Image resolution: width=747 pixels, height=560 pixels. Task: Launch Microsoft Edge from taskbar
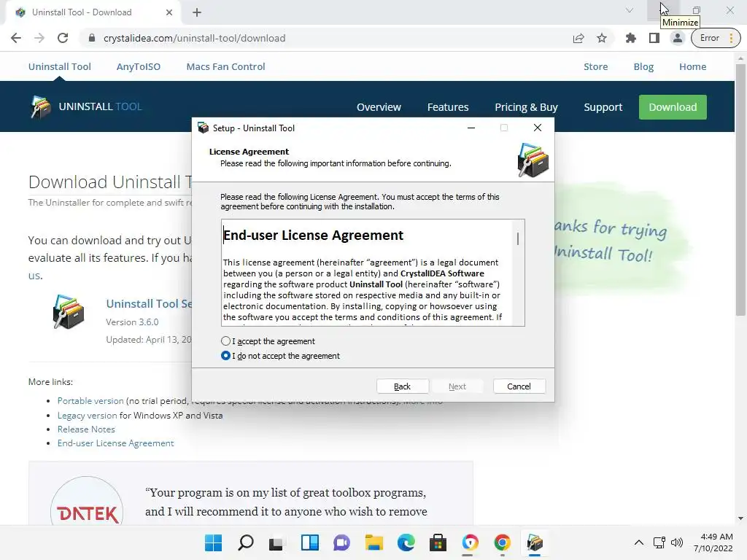406,542
